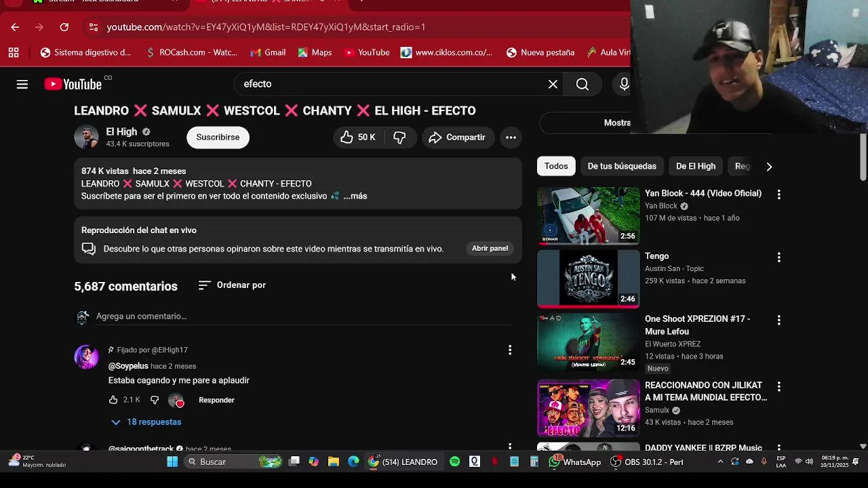Expand the description with ...más

355,196
